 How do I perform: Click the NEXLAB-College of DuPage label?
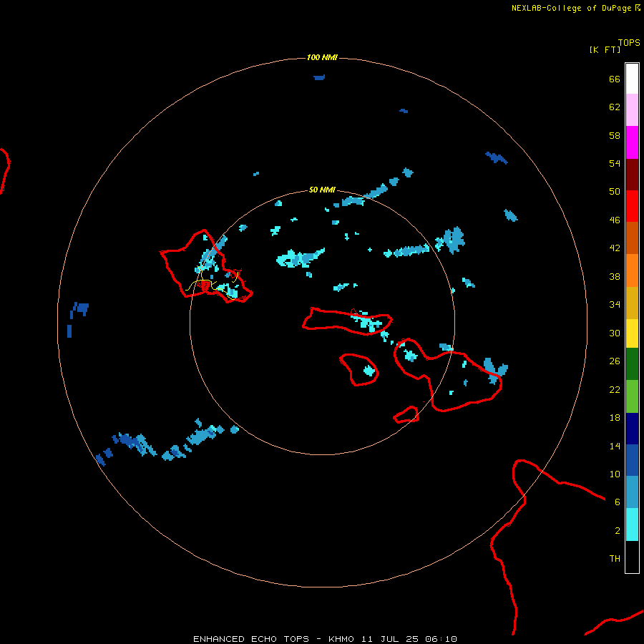[x=575, y=8]
